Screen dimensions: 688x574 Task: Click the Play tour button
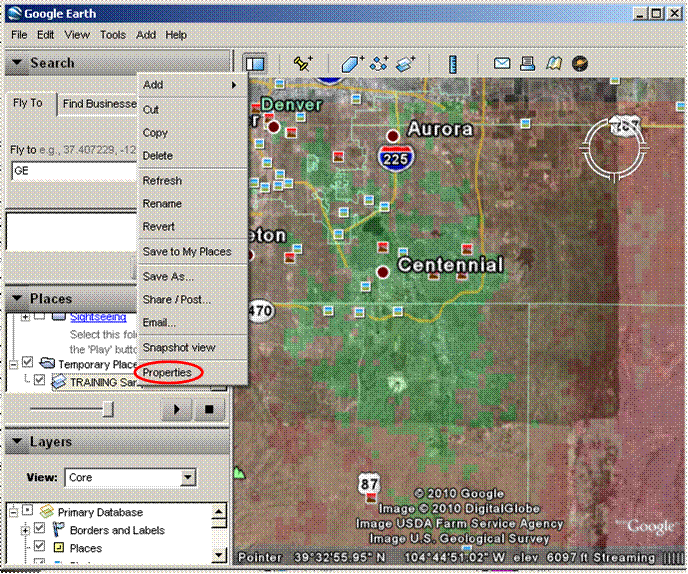pos(176,409)
